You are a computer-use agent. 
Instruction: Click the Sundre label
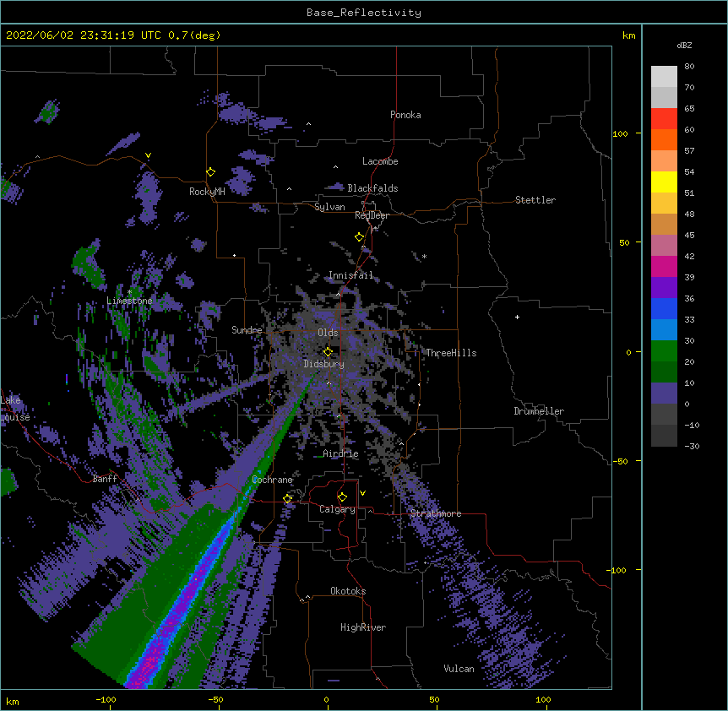pyautogui.click(x=247, y=330)
